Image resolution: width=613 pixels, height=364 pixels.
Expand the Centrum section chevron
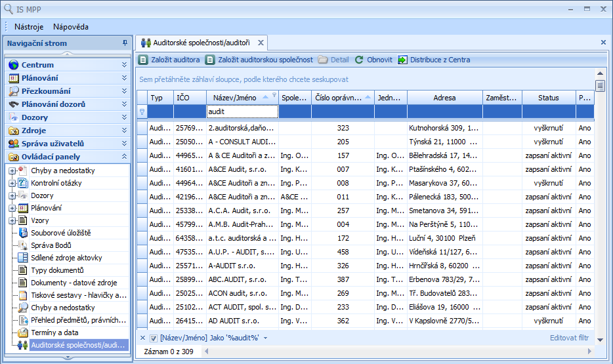click(x=124, y=65)
